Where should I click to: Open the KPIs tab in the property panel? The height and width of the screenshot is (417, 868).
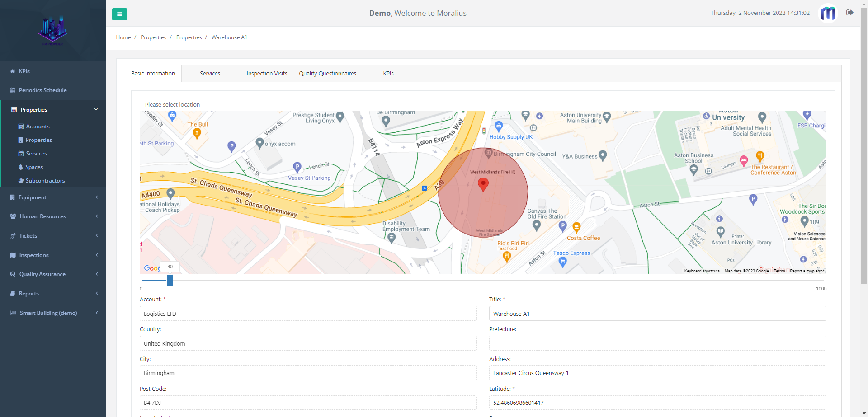click(x=388, y=74)
